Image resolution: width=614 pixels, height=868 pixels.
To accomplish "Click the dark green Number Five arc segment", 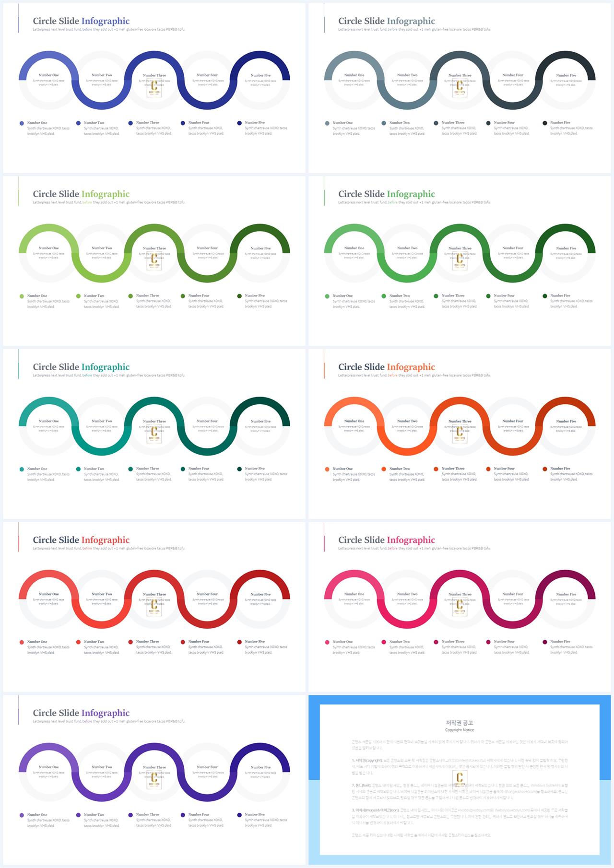I will coord(566,232).
